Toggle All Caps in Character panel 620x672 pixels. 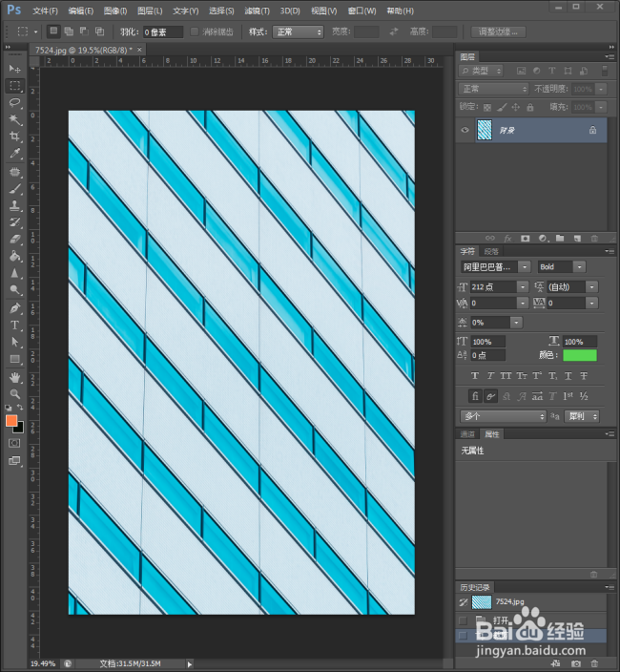(x=506, y=376)
